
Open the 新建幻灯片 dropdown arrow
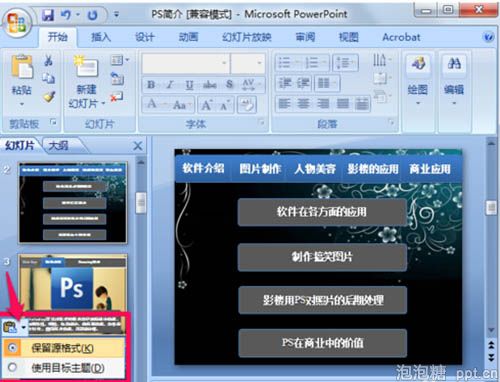pyautogui.click(x=103, y=104)
